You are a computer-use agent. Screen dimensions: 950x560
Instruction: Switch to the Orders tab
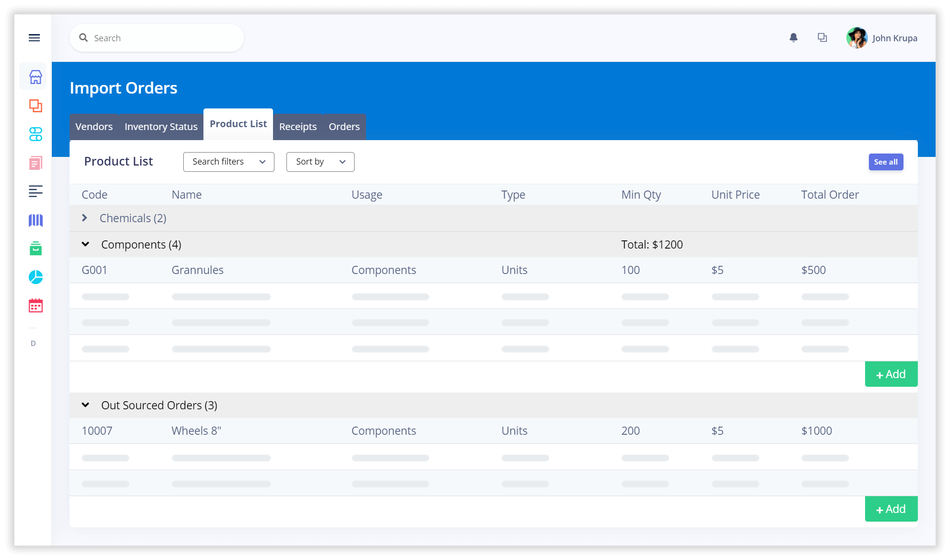point(344,127)
